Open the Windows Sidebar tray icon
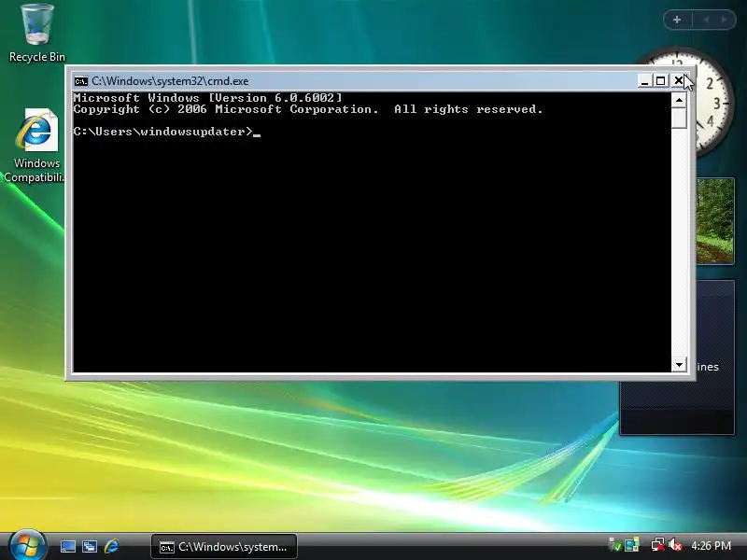The image size is (747, 560). point(632,545)
